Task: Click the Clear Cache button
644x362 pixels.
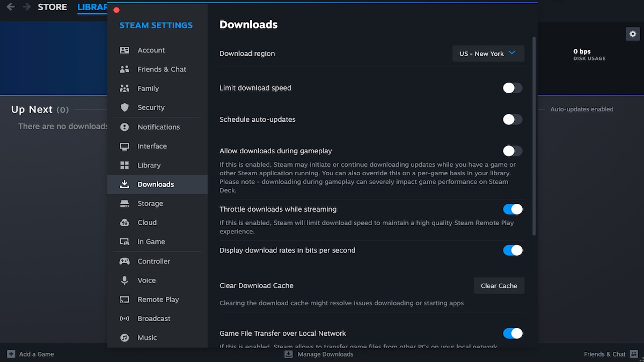Action: [x=499, y=285]
